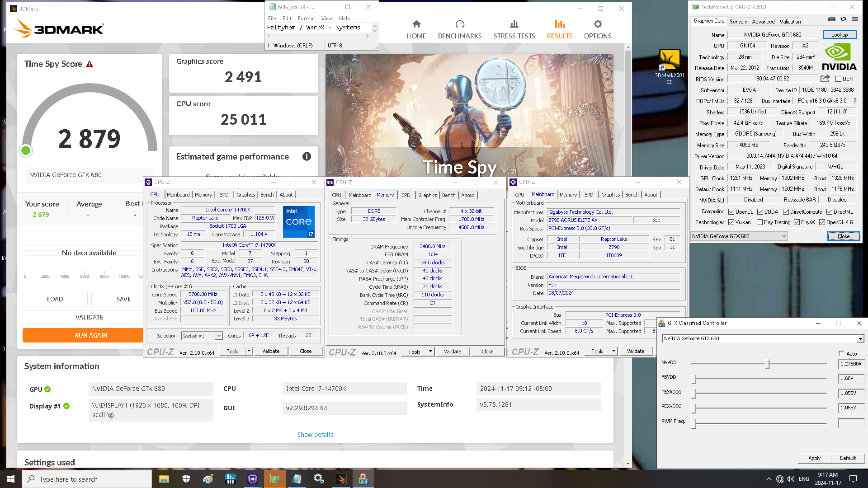This screenshot has height=488, width=868.
Task: Switch to 3DMark via its taskbar icon
Action: (x=341, y=479)
